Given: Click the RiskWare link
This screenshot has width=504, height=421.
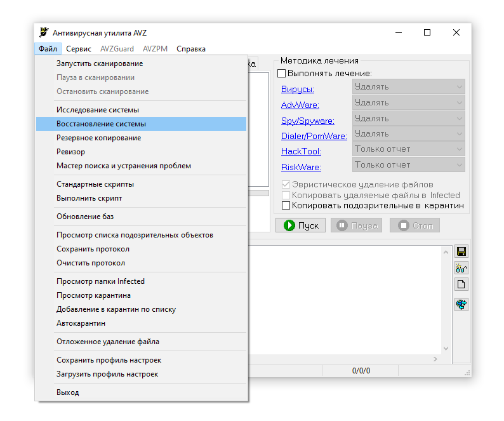Looking at the screenshot, I should click(x=301, y=167).
